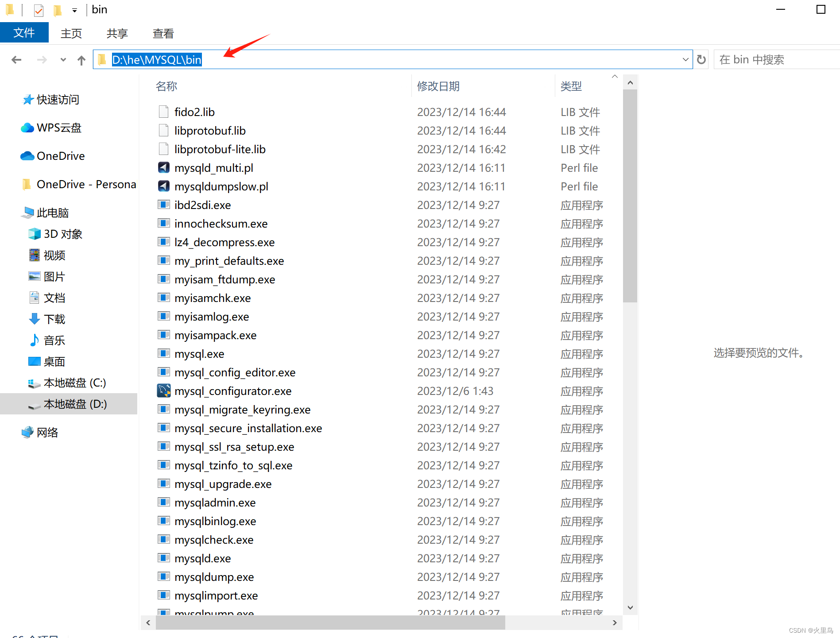Click new folder icon in title bar
Viewport: 840px width, 638px height.
click(x=58, y=10)
